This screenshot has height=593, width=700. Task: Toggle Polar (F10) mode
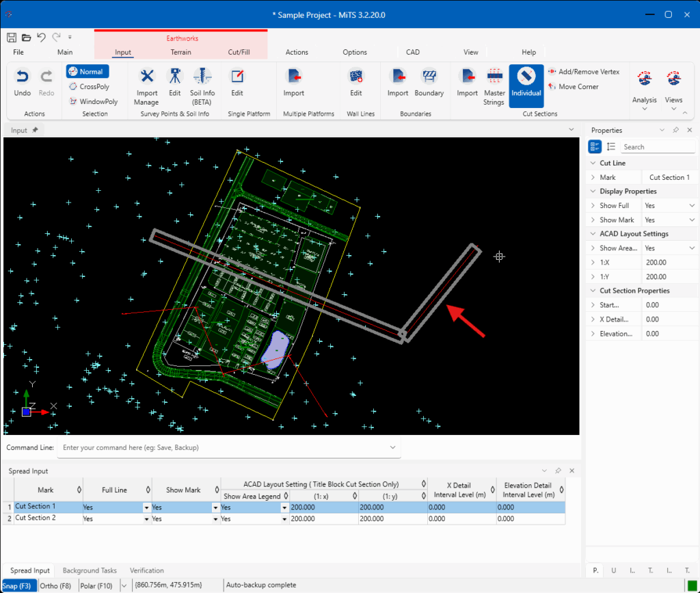(x=96, y=586)
